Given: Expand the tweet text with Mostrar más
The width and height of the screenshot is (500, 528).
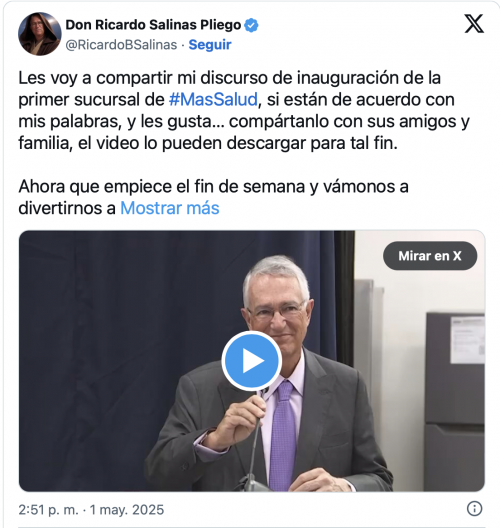Looking at the screenshot, I should point(170,208).
